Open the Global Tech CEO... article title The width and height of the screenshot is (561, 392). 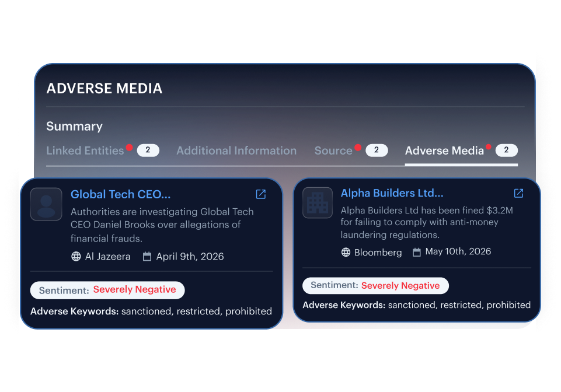121,194
